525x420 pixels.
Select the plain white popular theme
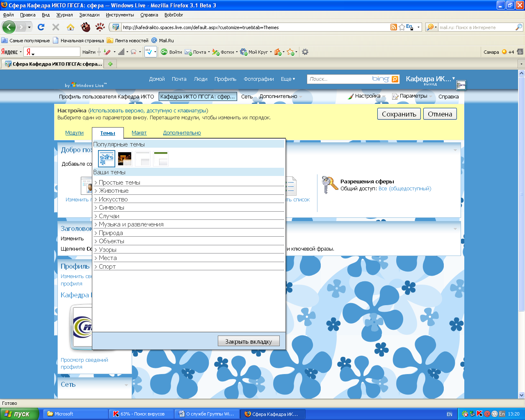(x=143, y=158)
